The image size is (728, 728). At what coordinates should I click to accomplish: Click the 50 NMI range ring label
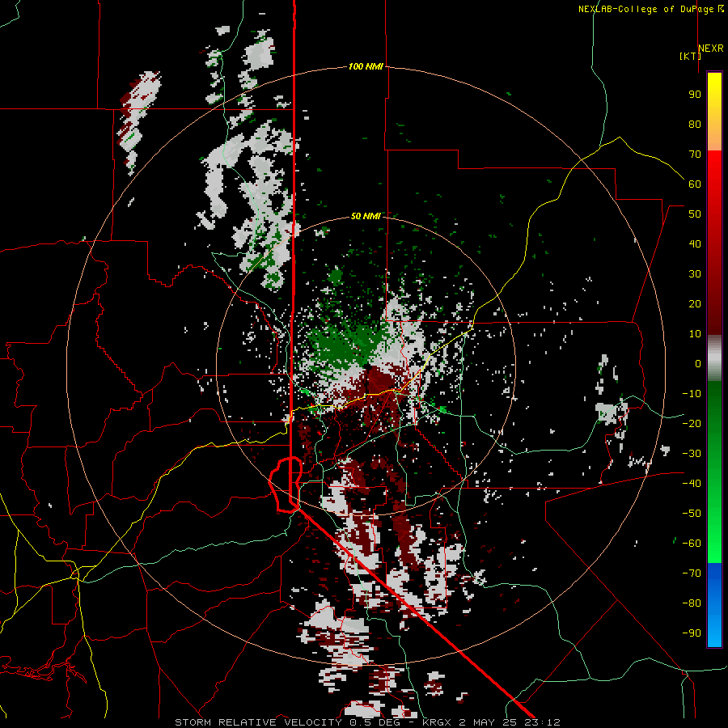coord(366,216)
